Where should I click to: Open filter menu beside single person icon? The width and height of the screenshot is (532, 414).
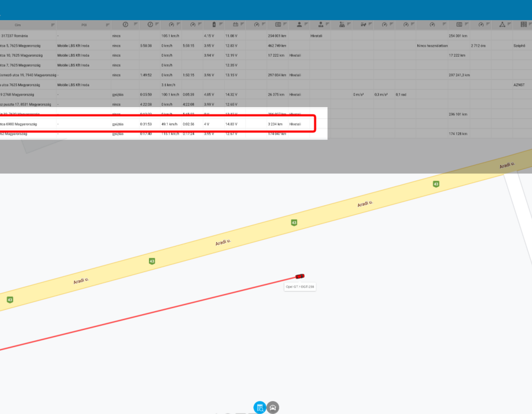point(306,24)
